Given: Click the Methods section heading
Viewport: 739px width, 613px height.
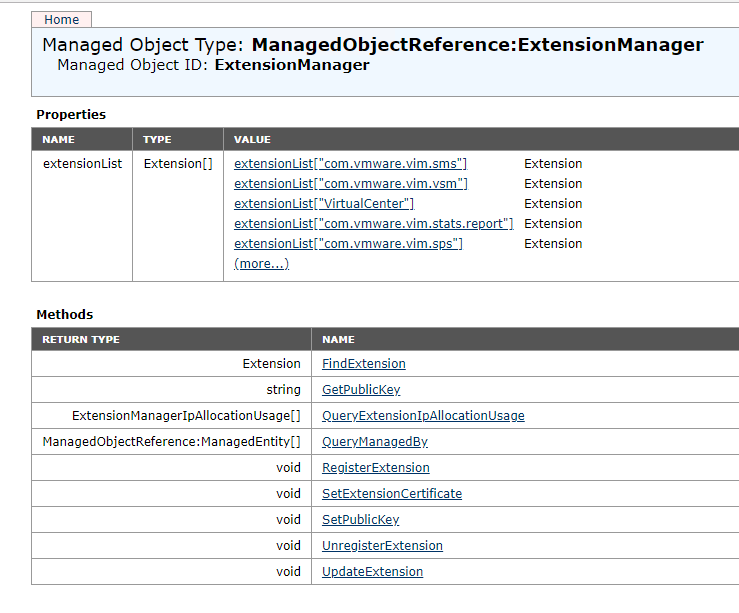Looking at the screenshot, I should coord(65,314).
